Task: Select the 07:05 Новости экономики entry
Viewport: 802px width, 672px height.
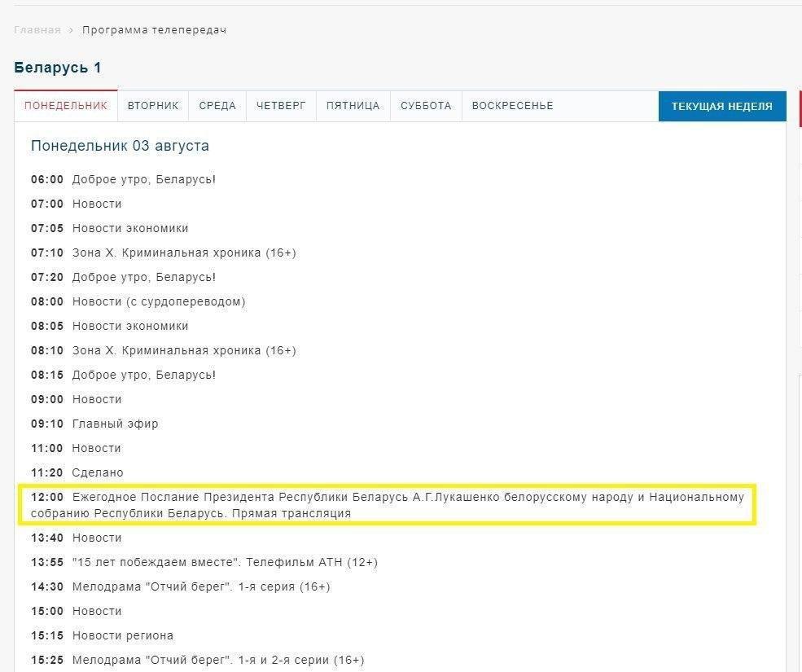Action: (109, 228)
